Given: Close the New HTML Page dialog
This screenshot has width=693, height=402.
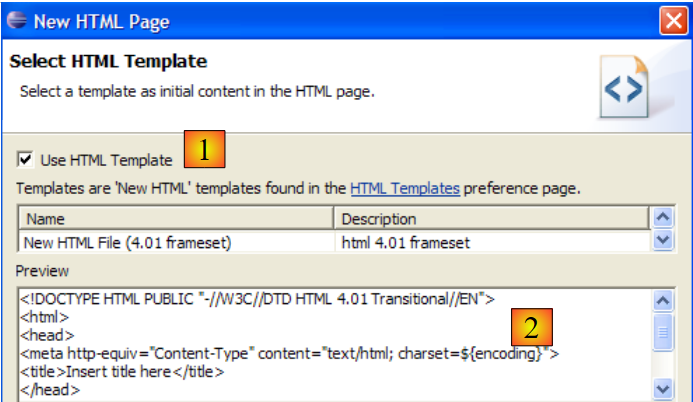Looking at the screenshot, I should coord(672,20).
